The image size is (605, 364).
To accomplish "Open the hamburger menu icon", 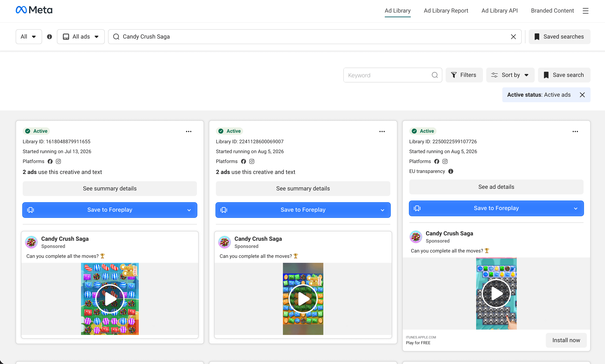I will (586, 11).
